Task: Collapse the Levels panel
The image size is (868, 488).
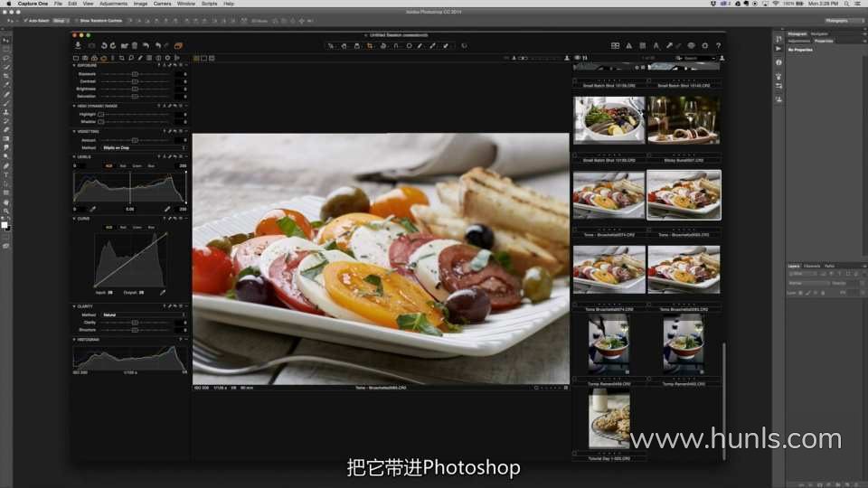Action: pos(74,156)
